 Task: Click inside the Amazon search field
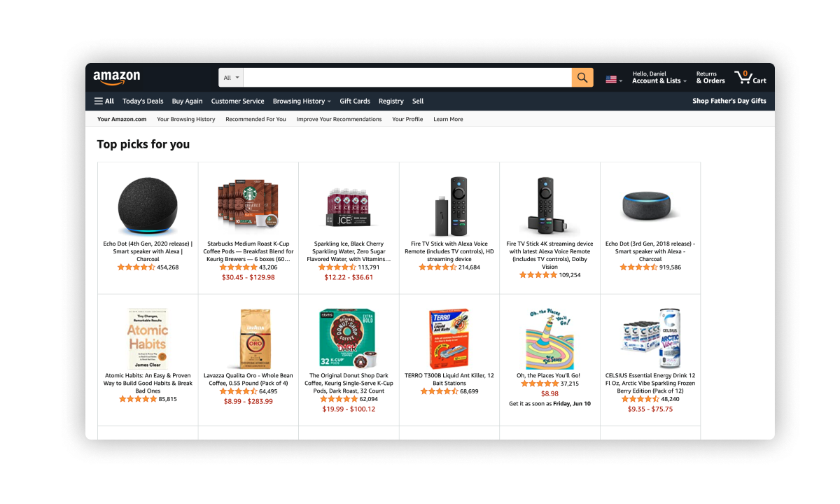tap(407, 78)
